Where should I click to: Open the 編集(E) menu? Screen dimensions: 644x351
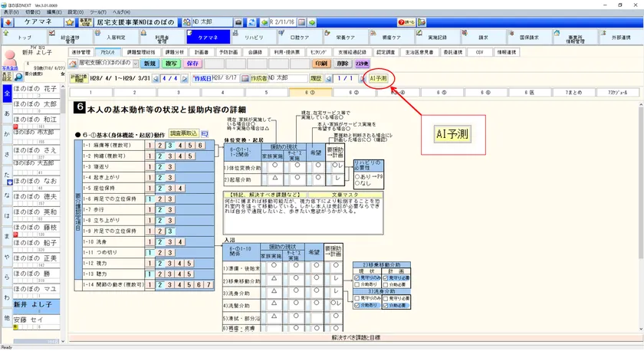click(x=54, y=12)
